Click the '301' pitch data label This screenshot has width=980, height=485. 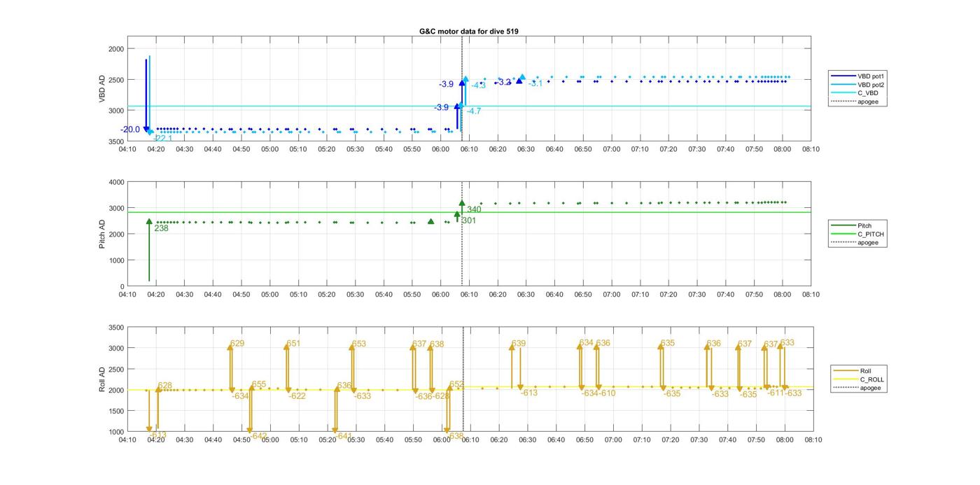[469, 220]
